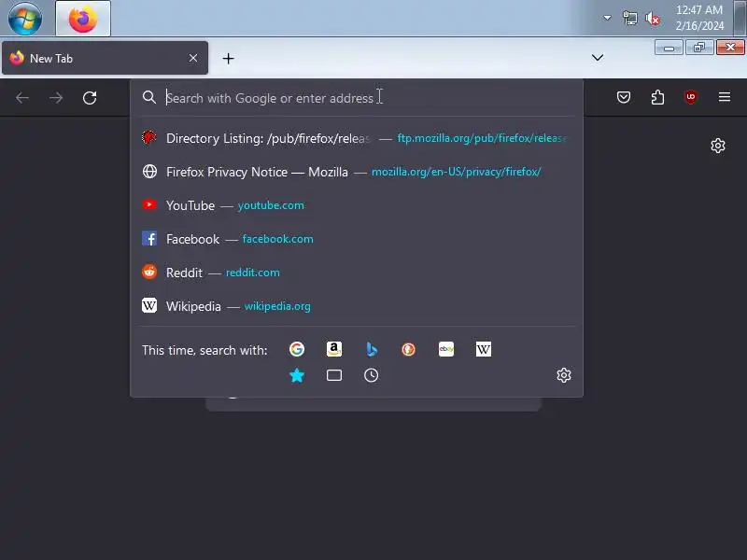Open a new tab with plus button
Image resolution: width=747 pixels, height=560 pixels.
click(x=228, y=59)
